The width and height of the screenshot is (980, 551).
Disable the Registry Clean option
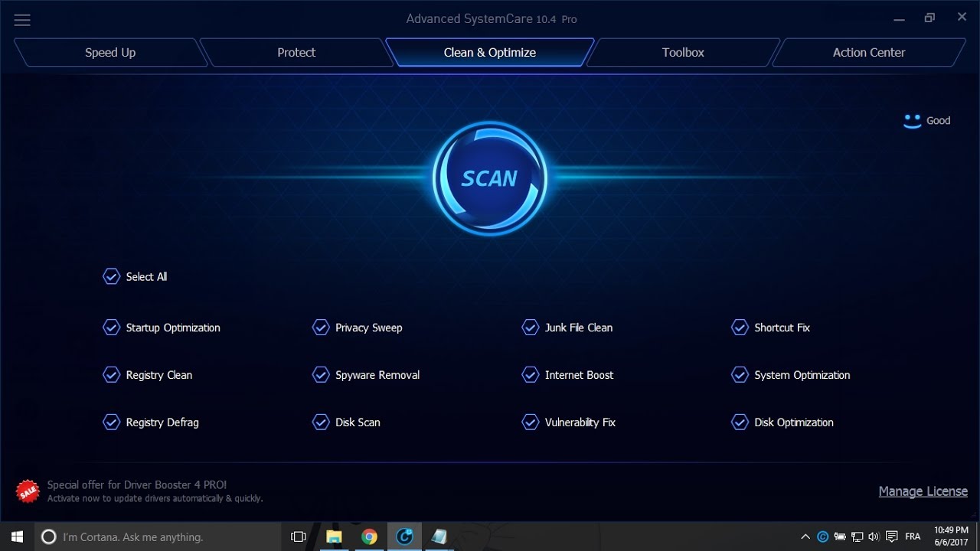tap(111, 375)
